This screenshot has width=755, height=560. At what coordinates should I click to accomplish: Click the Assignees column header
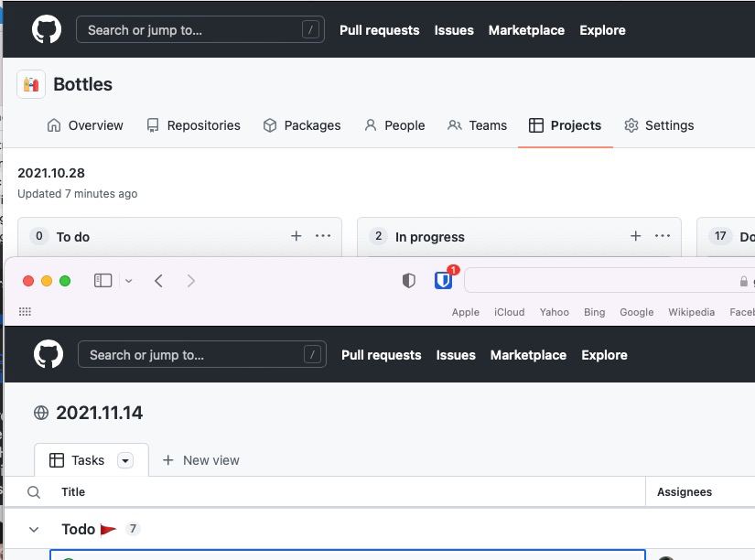pos(685,491)
